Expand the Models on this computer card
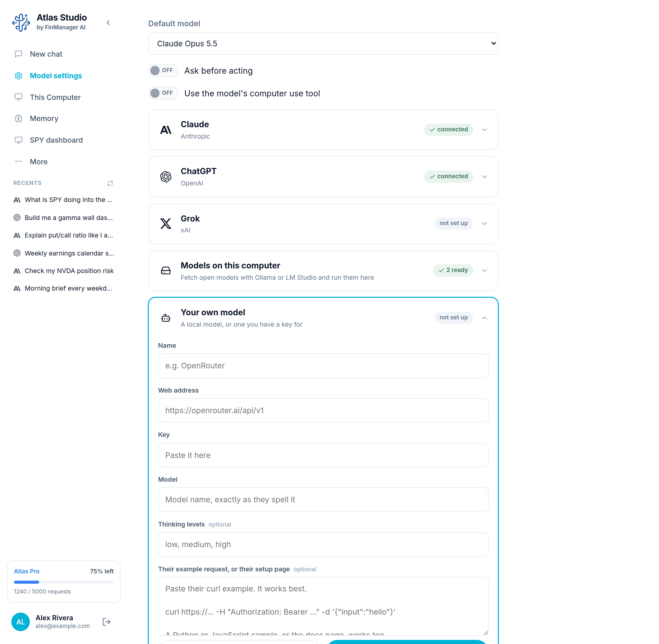 click(484, 270)
